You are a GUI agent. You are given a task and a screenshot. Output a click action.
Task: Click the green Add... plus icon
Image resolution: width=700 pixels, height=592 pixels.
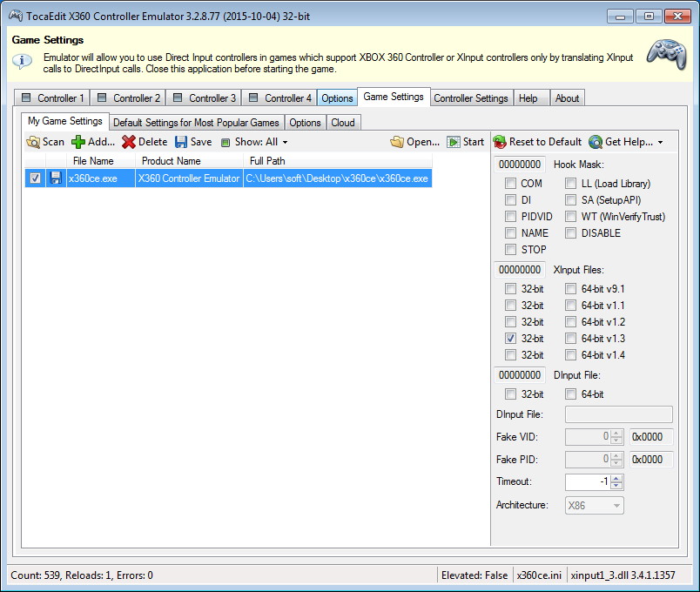[78, 142]
